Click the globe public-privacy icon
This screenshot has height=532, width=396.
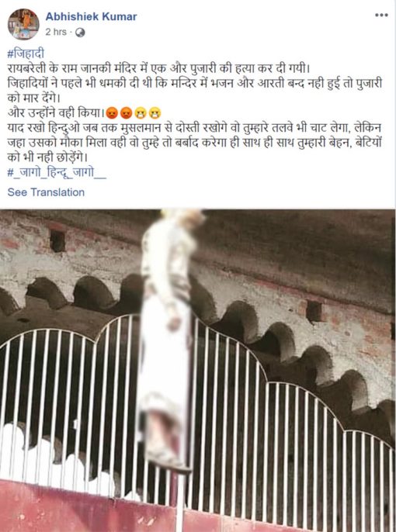coord(80,33)
